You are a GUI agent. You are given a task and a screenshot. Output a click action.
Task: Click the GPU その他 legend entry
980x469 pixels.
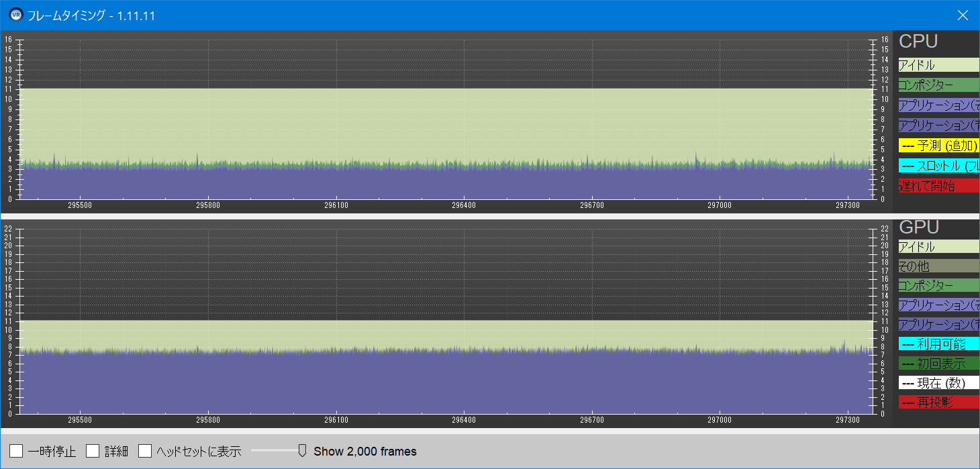point(938,266)
